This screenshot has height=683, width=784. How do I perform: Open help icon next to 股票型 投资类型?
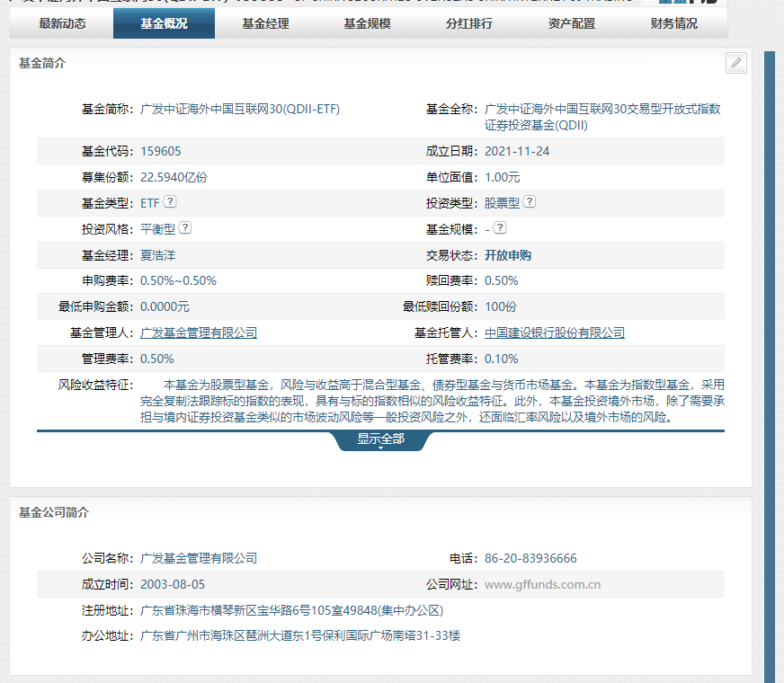click(x=529, y=202)
